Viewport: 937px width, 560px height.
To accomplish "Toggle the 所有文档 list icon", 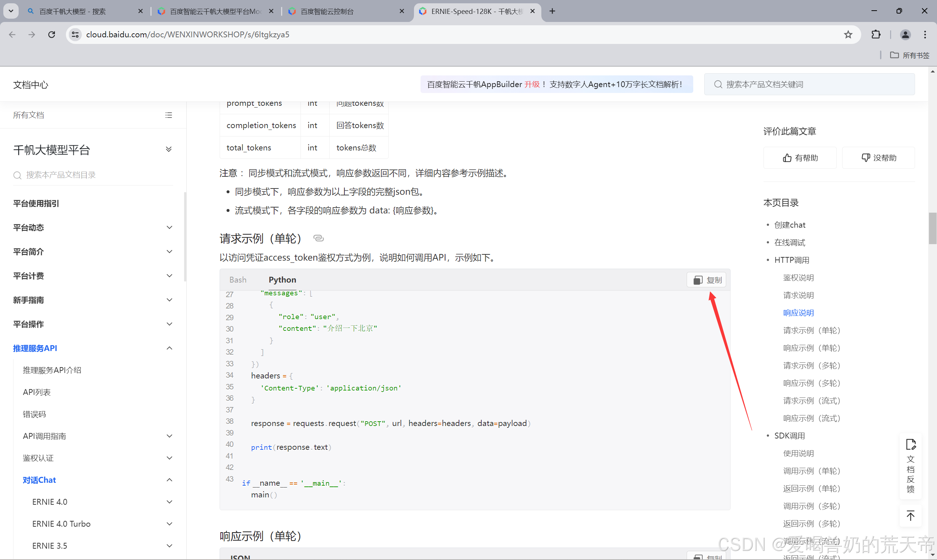I will point(169,115).
